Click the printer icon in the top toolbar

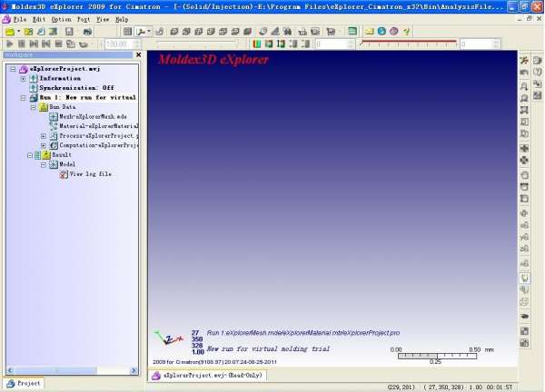(87, 32)
